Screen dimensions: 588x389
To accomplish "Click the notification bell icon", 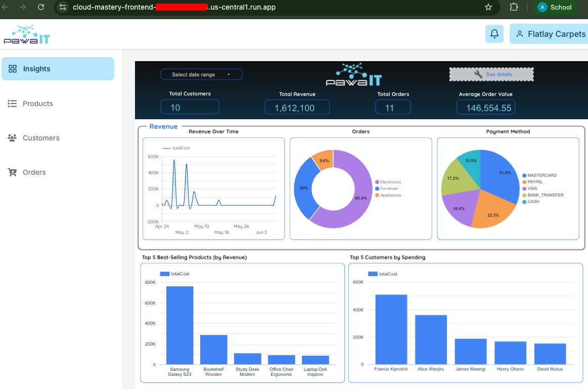I will 494,34.
